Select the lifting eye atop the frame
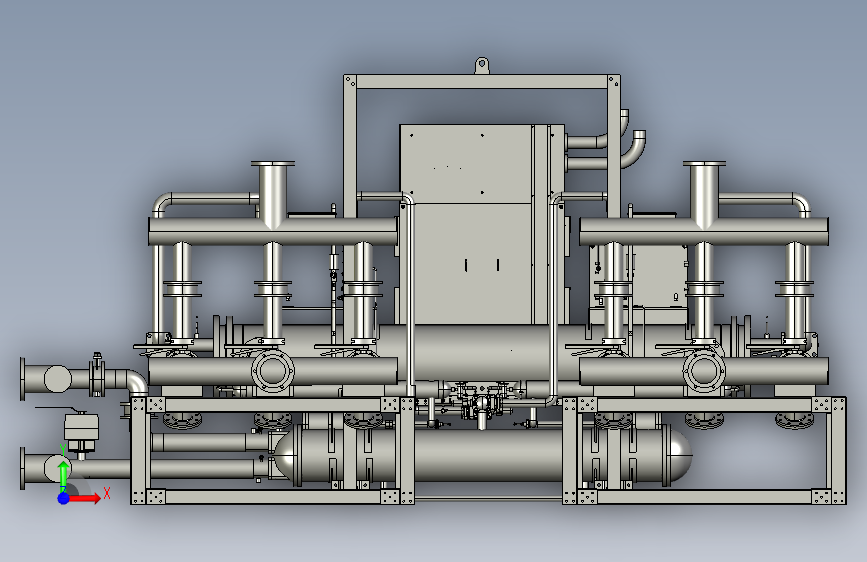Screen dimensions: 867x562 tap(482, 65)
